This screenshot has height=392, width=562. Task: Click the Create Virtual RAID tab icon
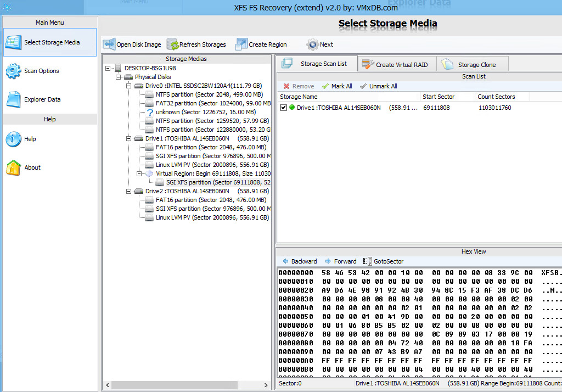coord(368,64)
